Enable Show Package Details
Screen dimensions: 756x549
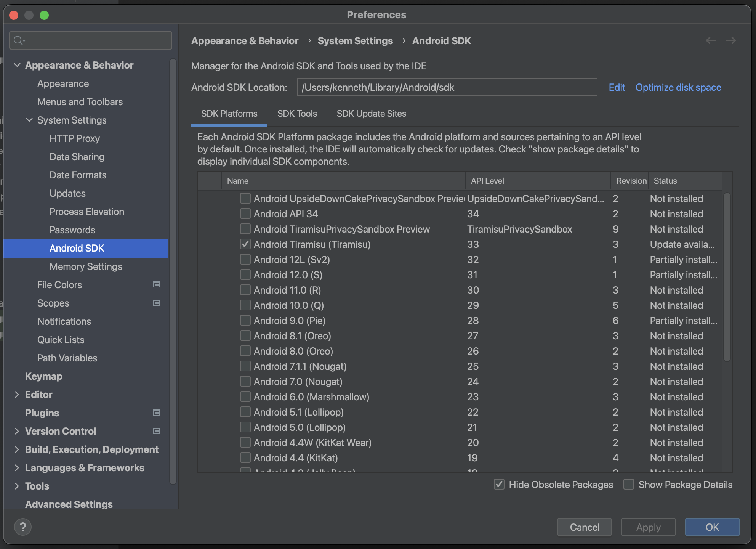pos(629,484)
